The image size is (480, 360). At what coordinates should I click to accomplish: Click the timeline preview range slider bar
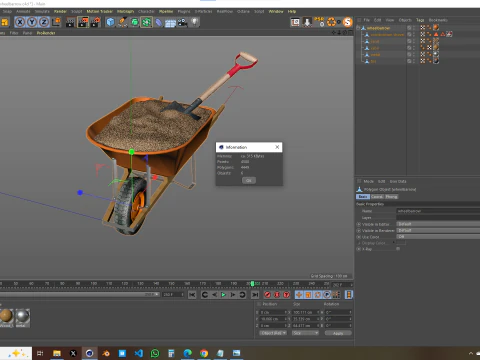80,295
